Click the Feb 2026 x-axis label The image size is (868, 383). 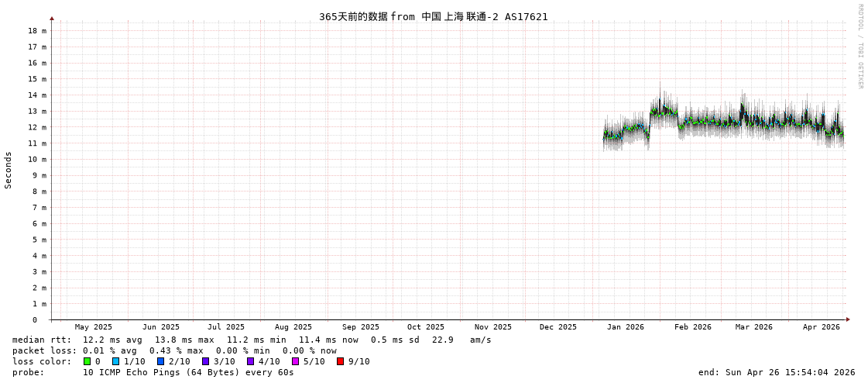point(692,327)
